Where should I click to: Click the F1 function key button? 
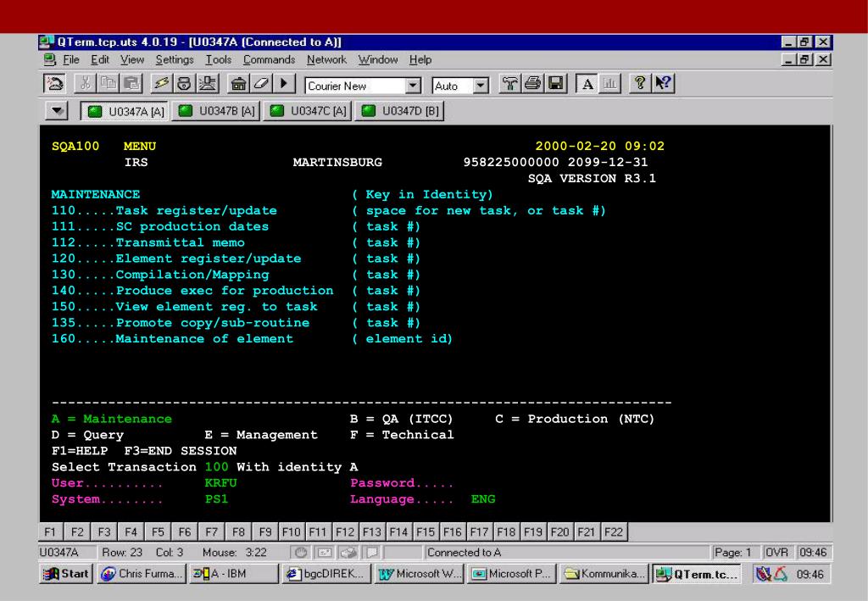(x=50, y=531)
